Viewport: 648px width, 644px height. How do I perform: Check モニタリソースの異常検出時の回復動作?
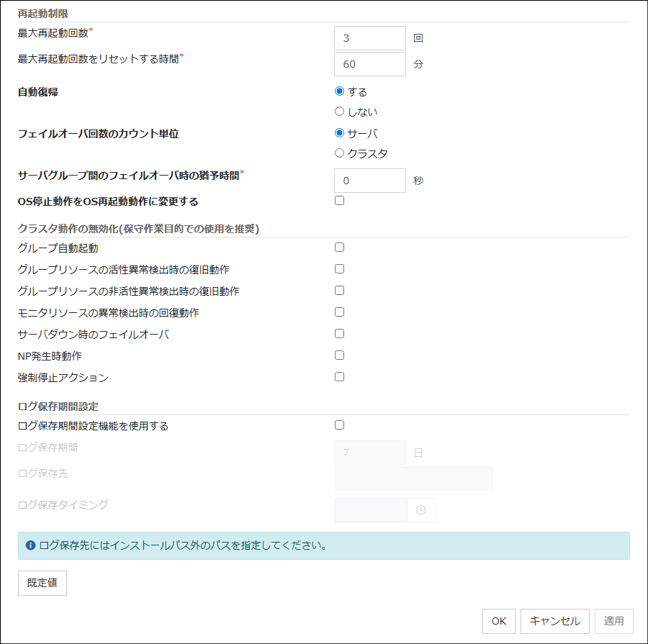339,312
